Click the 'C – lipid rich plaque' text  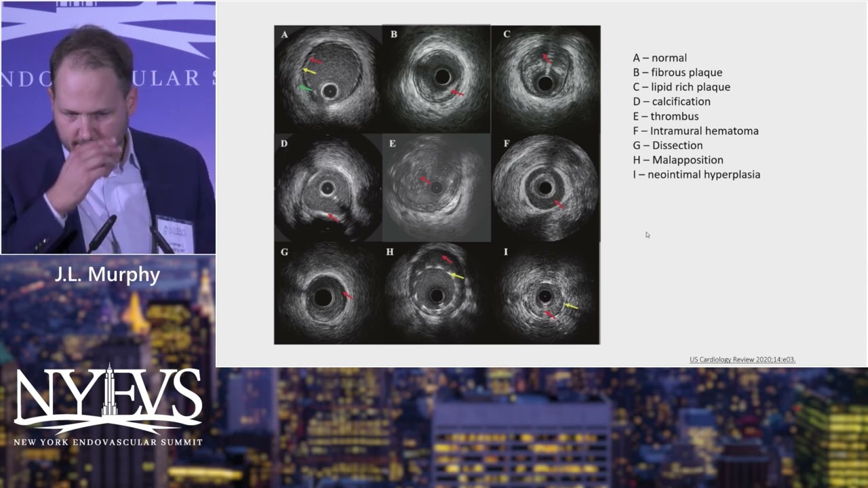coord(682,87)
